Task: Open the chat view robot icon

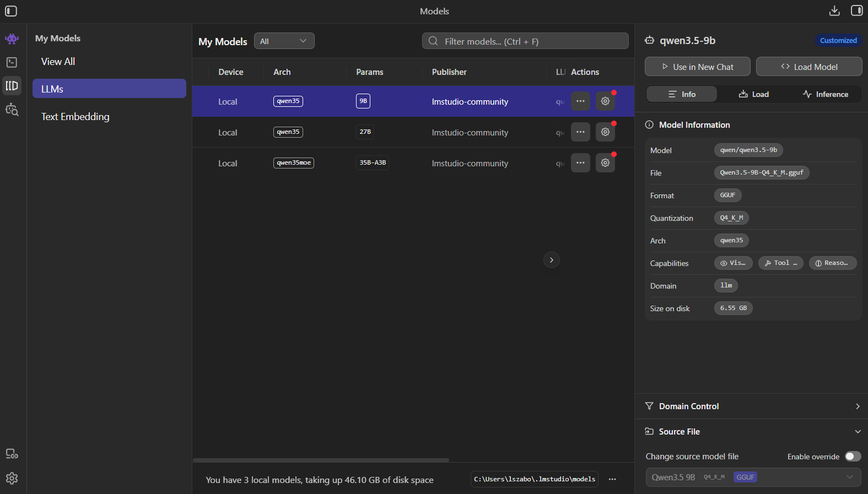Action: pyautogui.click(x=12, y=39)
